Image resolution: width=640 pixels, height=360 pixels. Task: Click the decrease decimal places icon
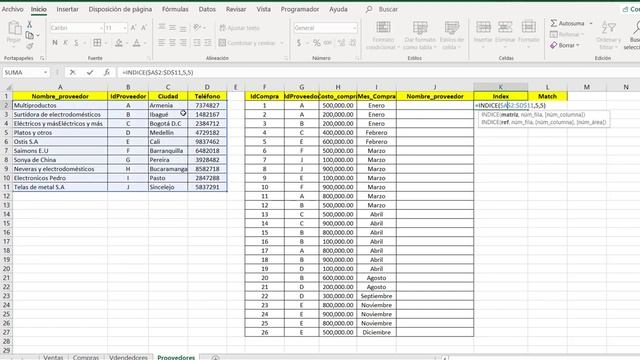pyautogui.click(x=353, y=42)
